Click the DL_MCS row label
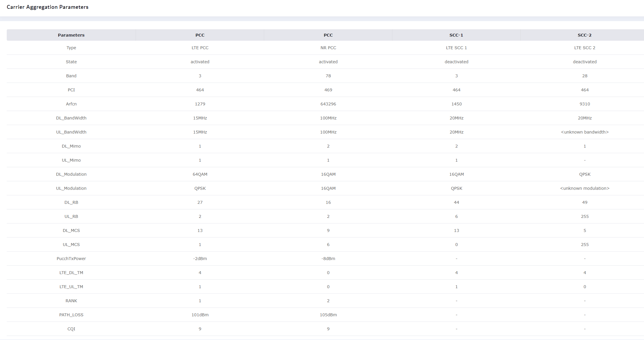Screen dimensions: 644x340 (71, 230)
